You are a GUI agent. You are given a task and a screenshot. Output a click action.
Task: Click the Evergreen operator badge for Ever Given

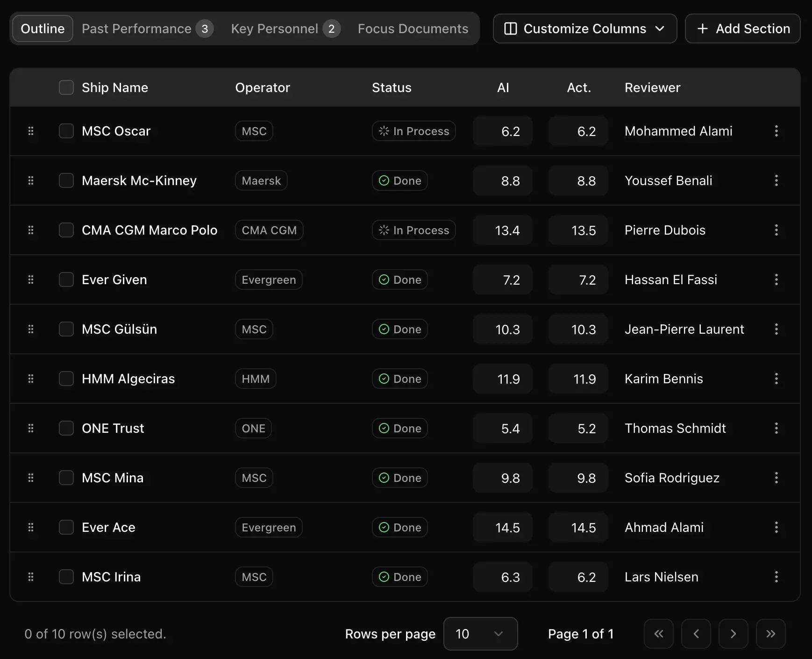(269, 279)
